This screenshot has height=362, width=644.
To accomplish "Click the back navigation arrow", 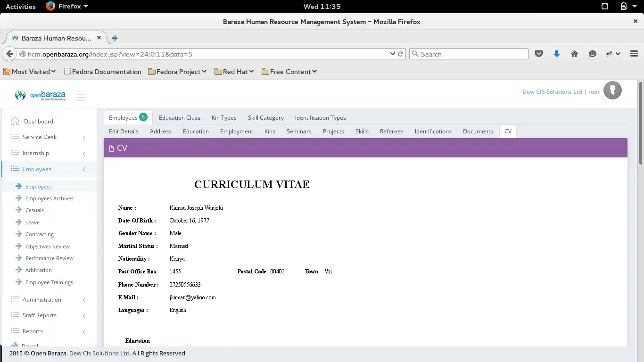I will (x=9, y=54).
